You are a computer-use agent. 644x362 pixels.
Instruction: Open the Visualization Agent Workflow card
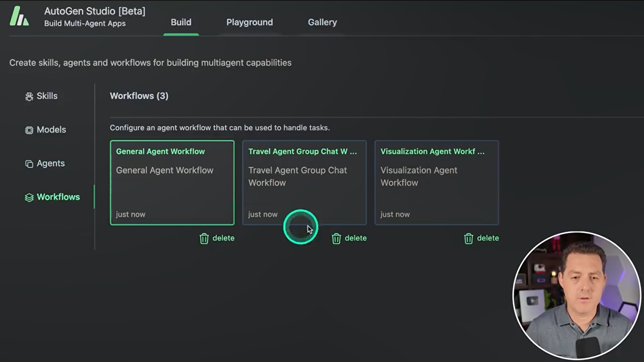[x=437, y=183]
